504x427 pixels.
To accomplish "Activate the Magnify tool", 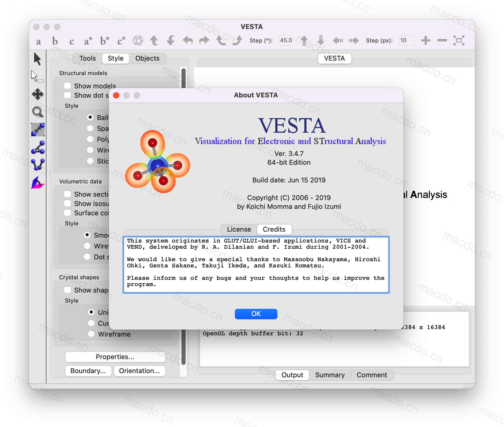I will [x=38, y=112].
